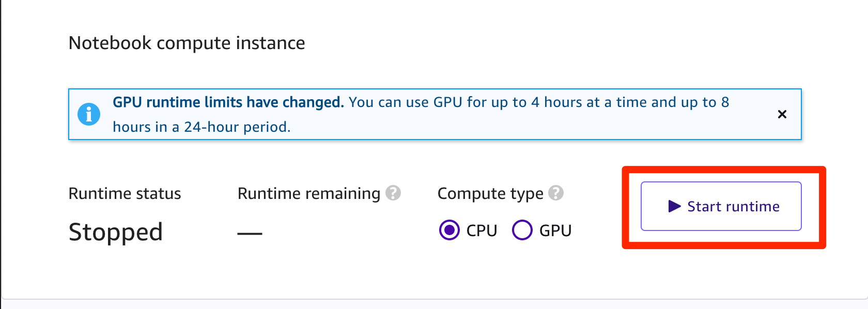Click the Runtime remaining label text

click(308, 194)
